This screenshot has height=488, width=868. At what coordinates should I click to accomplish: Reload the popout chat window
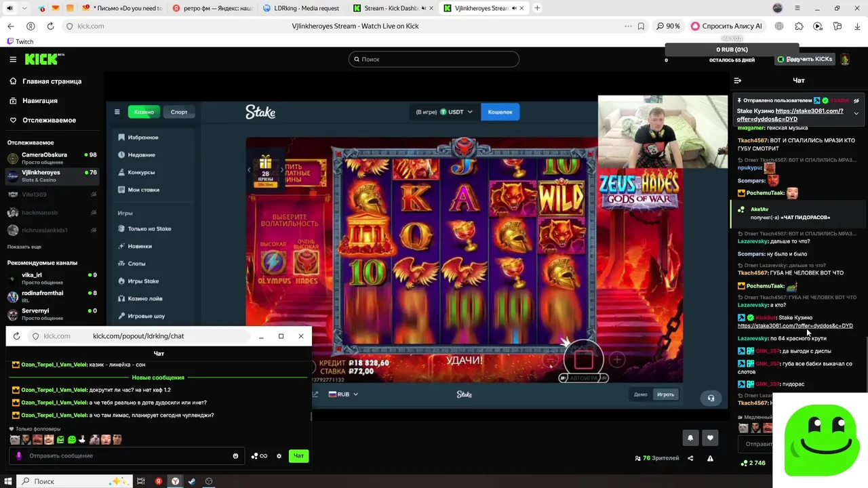17,336
